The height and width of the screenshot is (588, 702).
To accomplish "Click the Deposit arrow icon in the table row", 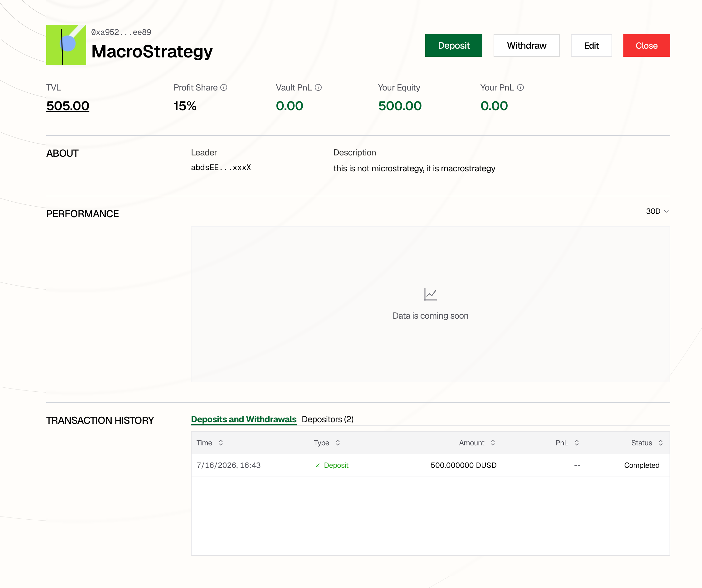I will coord(318,465).
